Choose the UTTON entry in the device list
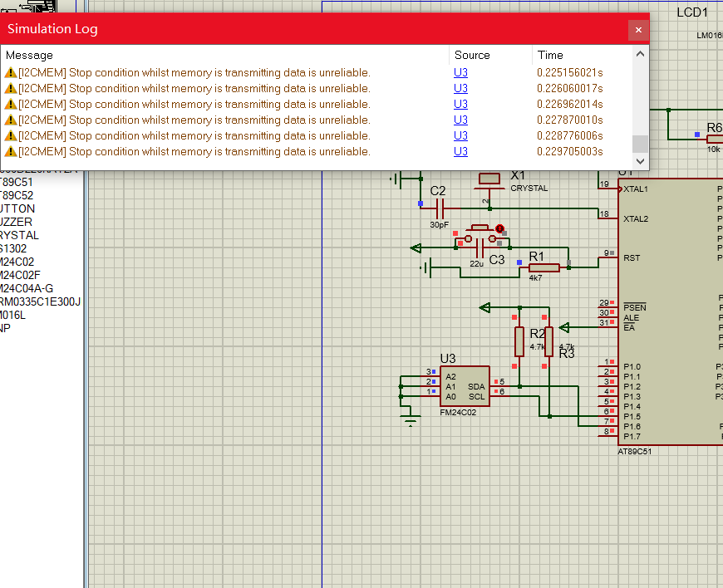 coord(17,208)
